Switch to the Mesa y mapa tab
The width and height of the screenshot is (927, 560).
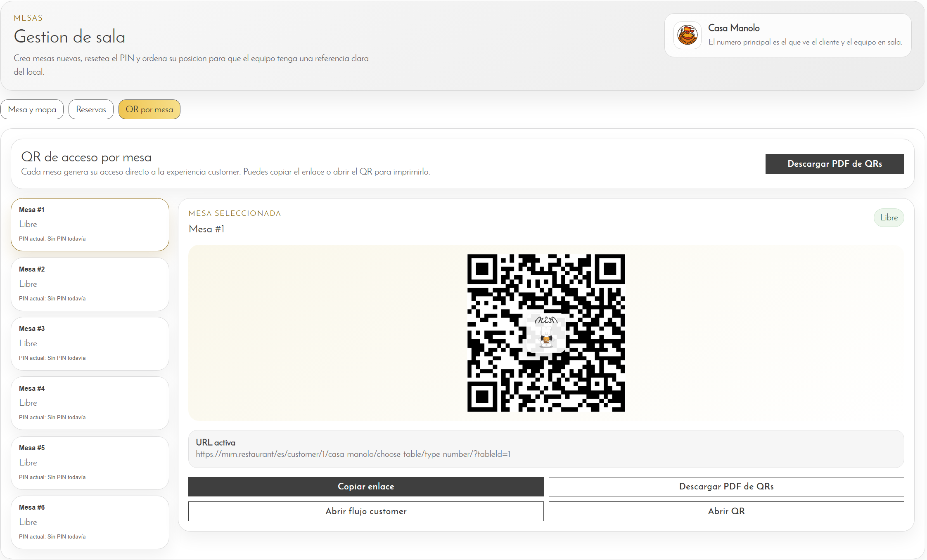(32, 109)
